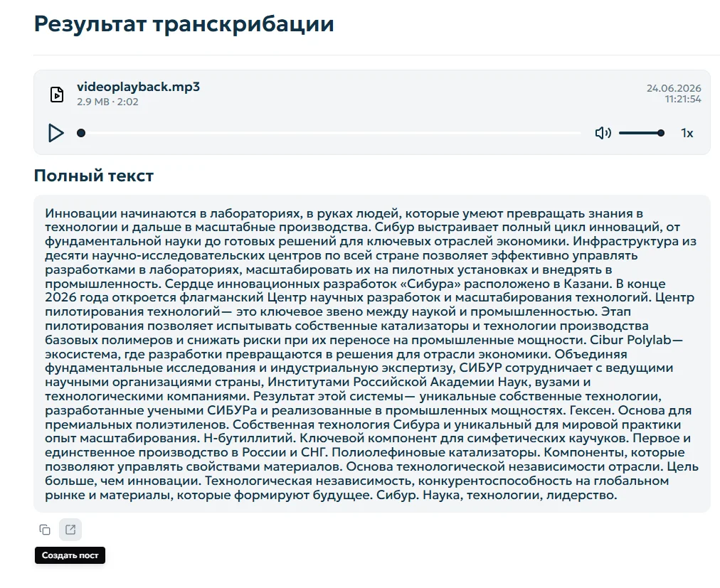Click the audio file icon
This screenshot has height=588, width=720.
point(57,95)
